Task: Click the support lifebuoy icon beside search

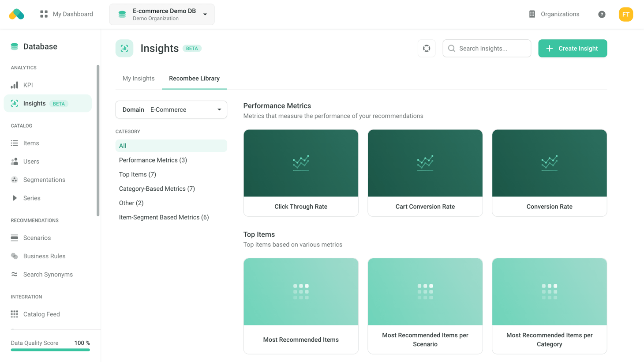Action: point(427,49)
